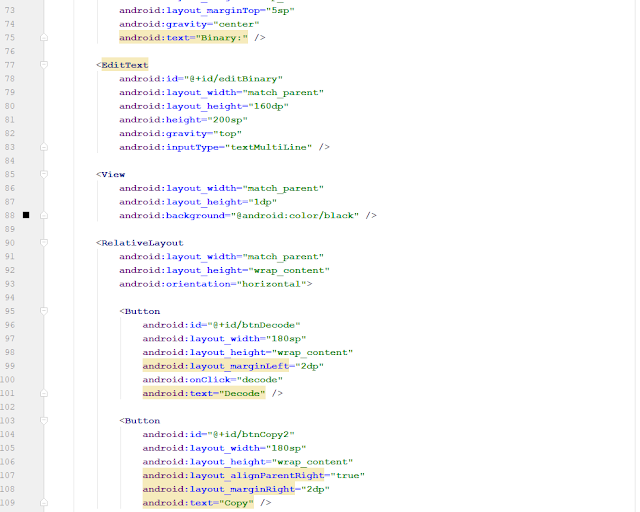This screenshot has width=640, height=512.
Task: Click the View tag name
Action: point(113,175)
